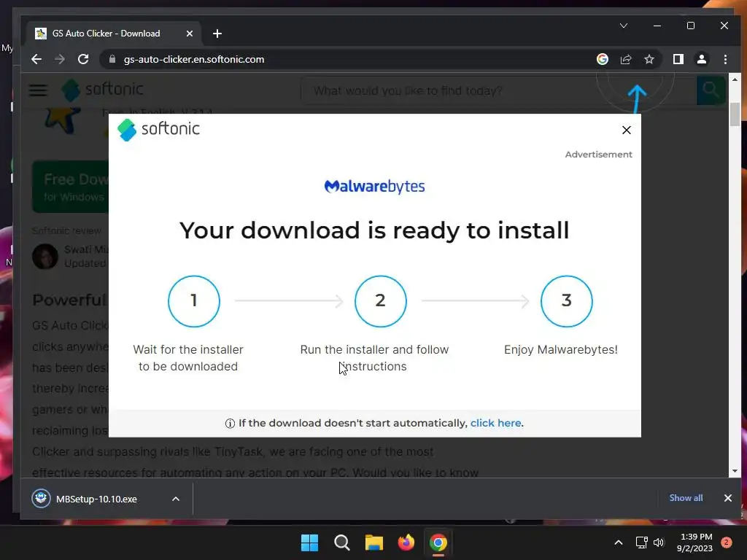Click the Malwarebytes logo
This screenshot has height=560, width=747.
tap(374, 186)
